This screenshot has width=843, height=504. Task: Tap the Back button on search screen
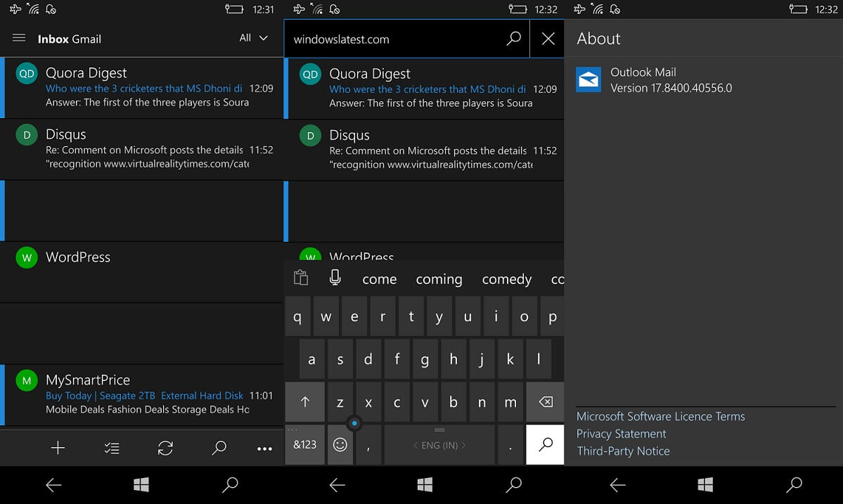337,485
